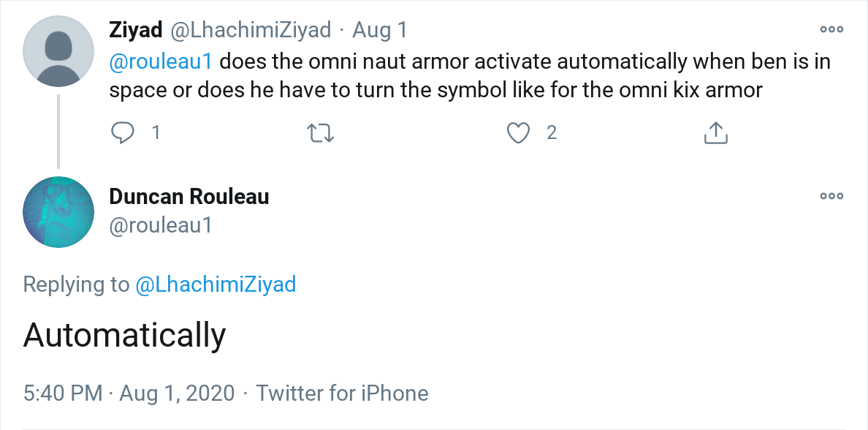The image size is (868, 430).
Task: Like Ziyad's tweet with the heart
Action: pos(518,132)
